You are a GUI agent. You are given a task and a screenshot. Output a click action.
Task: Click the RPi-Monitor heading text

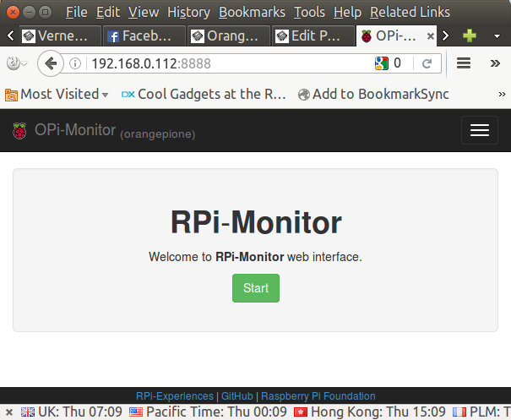pos(256,222)
